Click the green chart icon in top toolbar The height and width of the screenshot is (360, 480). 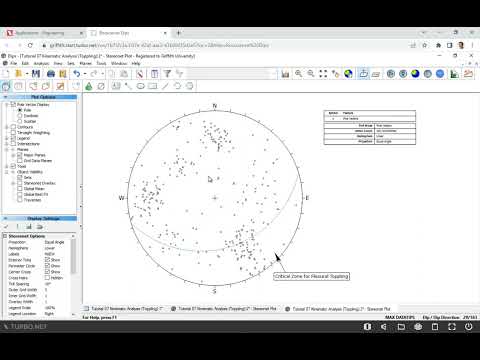(x=454, y=74)
